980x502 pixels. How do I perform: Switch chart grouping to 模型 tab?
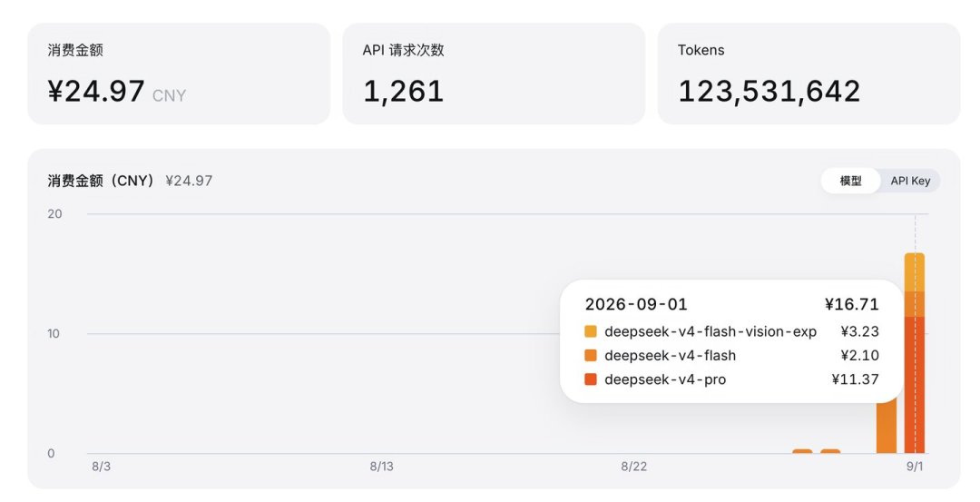point(850,181)
